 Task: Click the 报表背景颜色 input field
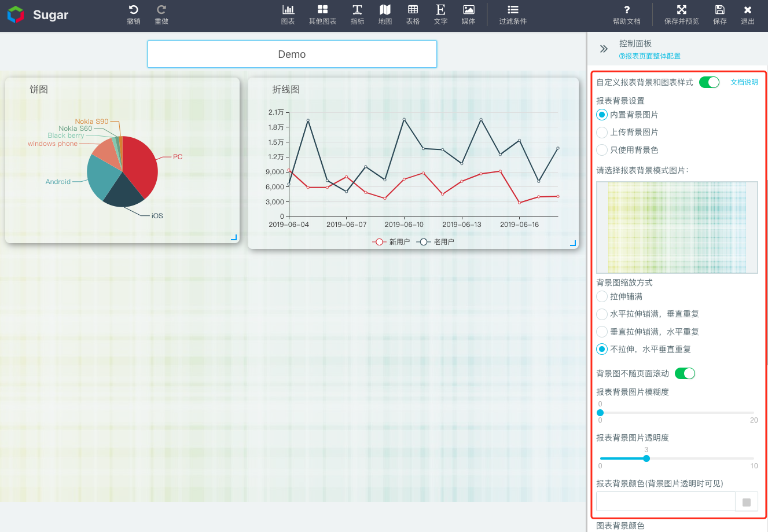pos(666,502)
